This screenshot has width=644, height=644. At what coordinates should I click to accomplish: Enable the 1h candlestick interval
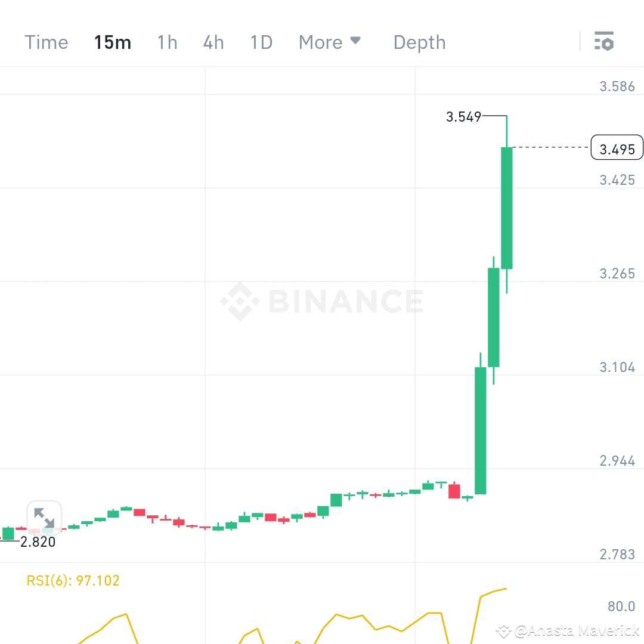coord(167,42)
